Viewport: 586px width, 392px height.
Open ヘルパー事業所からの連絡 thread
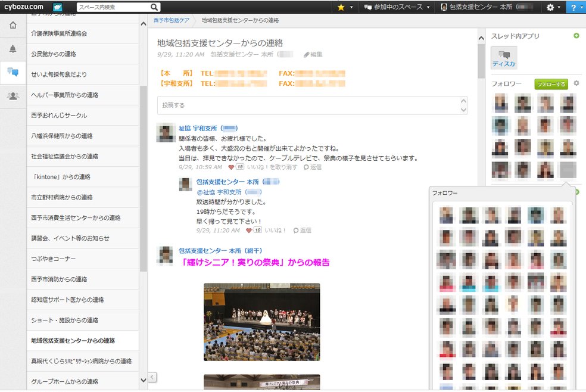point(83,95)
